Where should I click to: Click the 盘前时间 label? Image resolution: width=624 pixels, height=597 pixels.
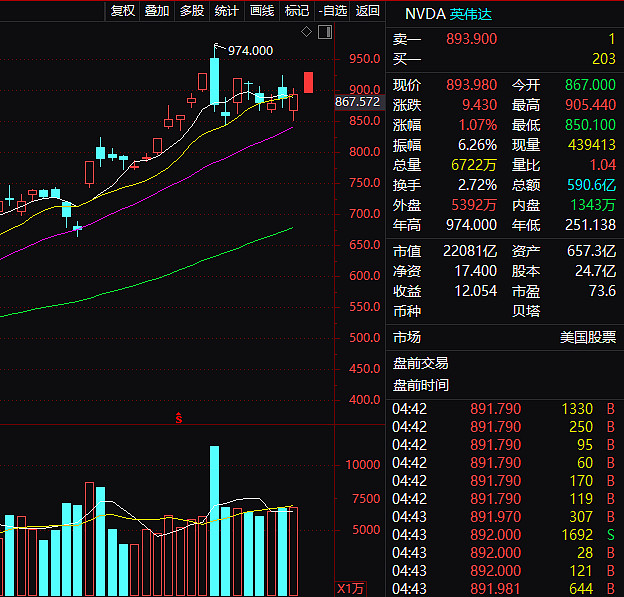(421, 385)
